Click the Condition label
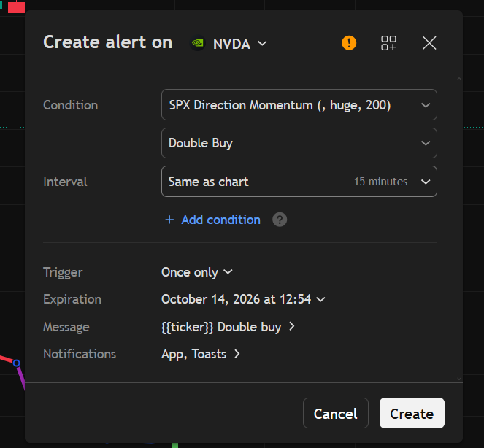 click(70, 105)
